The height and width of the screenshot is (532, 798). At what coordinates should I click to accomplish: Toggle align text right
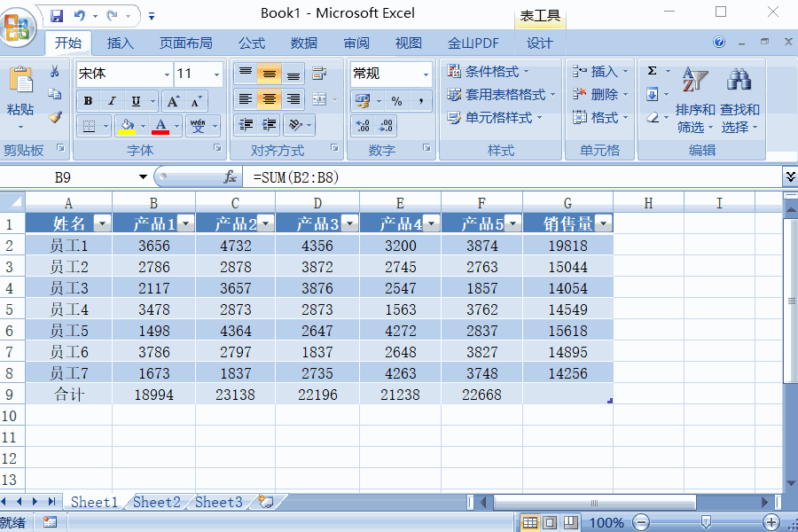click(293, 99)
